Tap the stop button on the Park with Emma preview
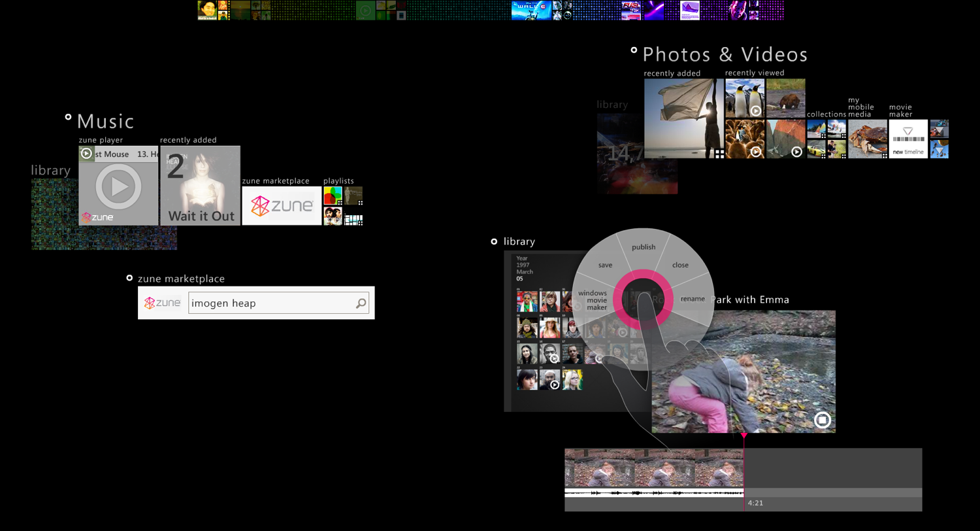Screen dimensions: 980x531 [823, 420]
